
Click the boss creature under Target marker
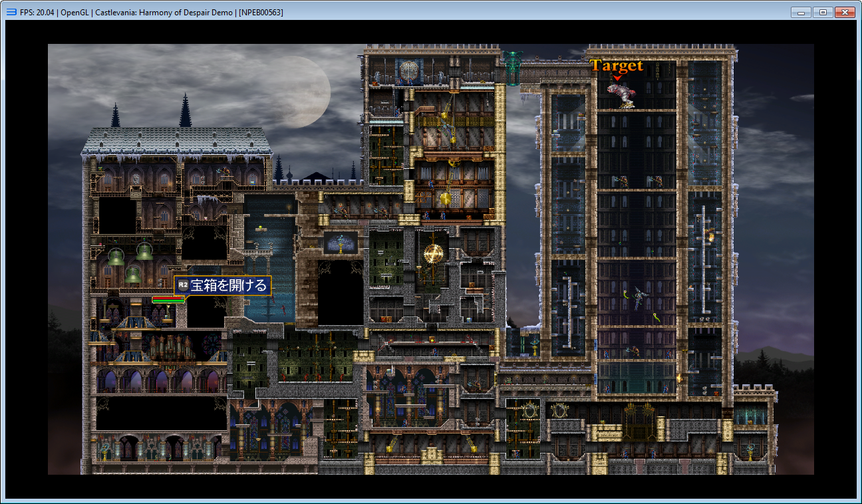(621, 95)
